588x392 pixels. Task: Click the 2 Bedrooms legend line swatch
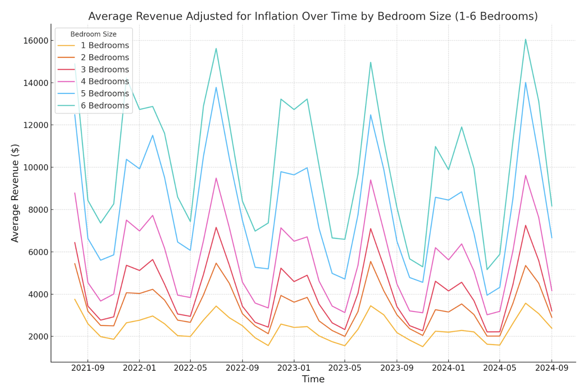tap(66, 58)
